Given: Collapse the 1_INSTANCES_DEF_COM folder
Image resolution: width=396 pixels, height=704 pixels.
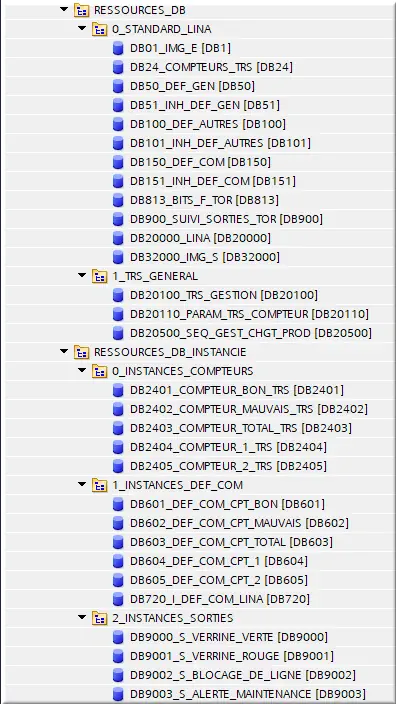Looking at the screenshot, I should click(x=82, y=484).
